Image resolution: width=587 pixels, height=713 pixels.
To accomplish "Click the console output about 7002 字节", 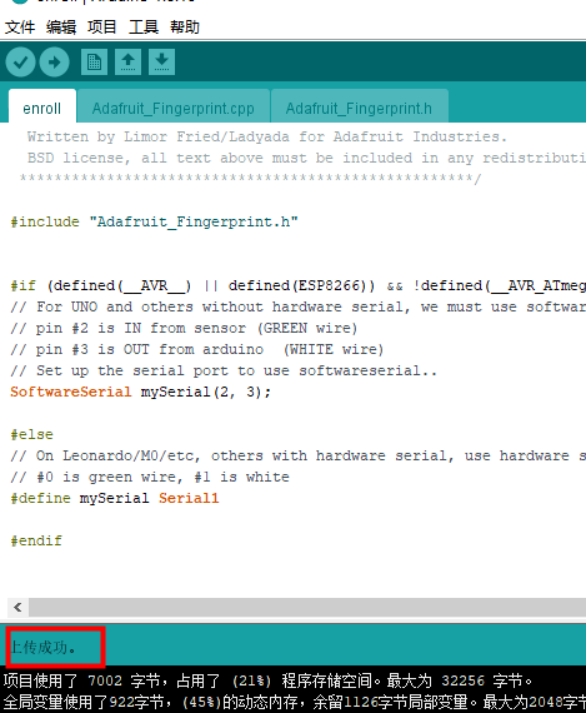I will point(268,681).
